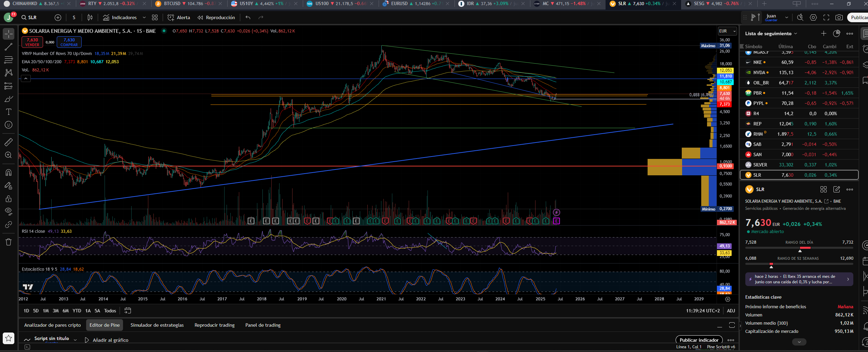This screenshot has width=868, height=352.
Task: Open the price axis settings gear
Action: click(728, 299)
